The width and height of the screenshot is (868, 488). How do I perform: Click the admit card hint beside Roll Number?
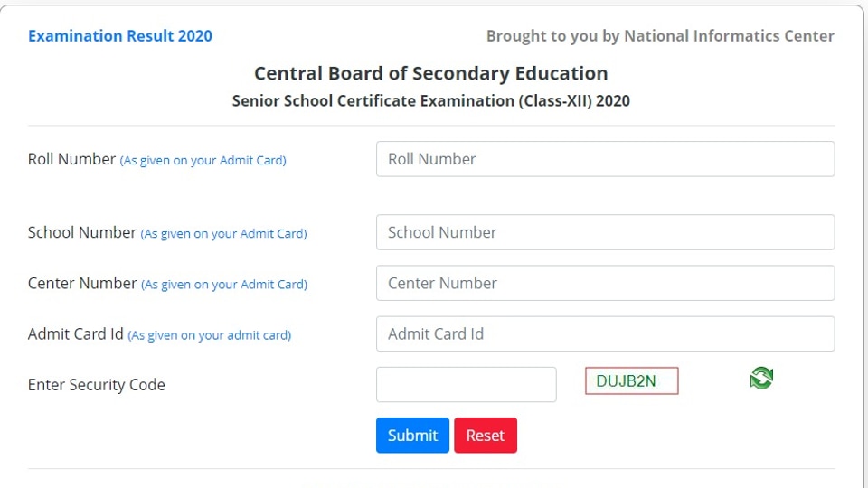point(203,161)
